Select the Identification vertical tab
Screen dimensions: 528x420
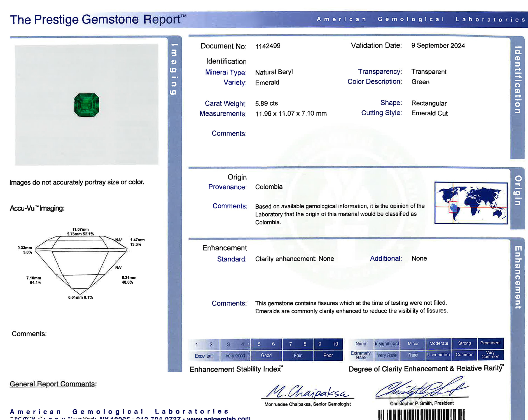517,80
